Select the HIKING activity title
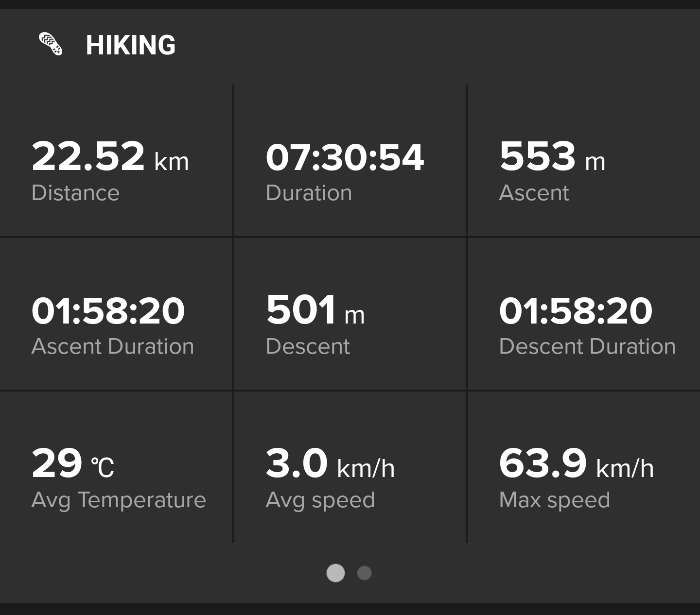This screenshot has width=700, height=615. pos(131,45)
